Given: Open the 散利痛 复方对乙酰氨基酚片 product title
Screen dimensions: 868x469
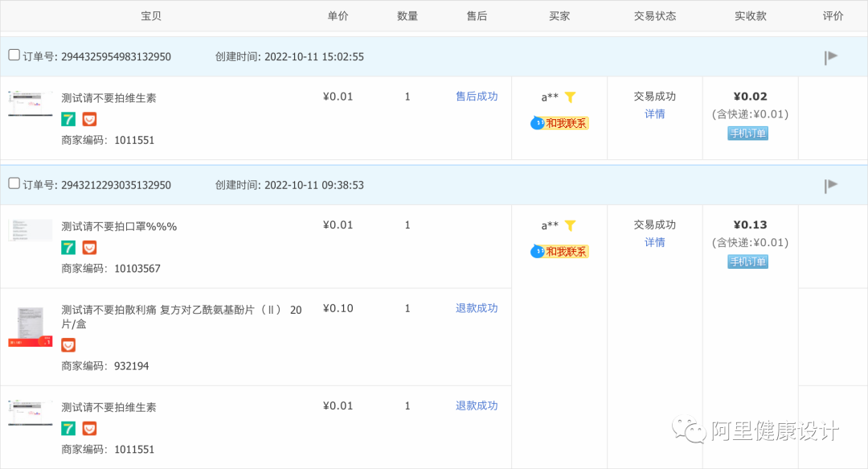Looking at the screenshot, I should coord(182,316).
